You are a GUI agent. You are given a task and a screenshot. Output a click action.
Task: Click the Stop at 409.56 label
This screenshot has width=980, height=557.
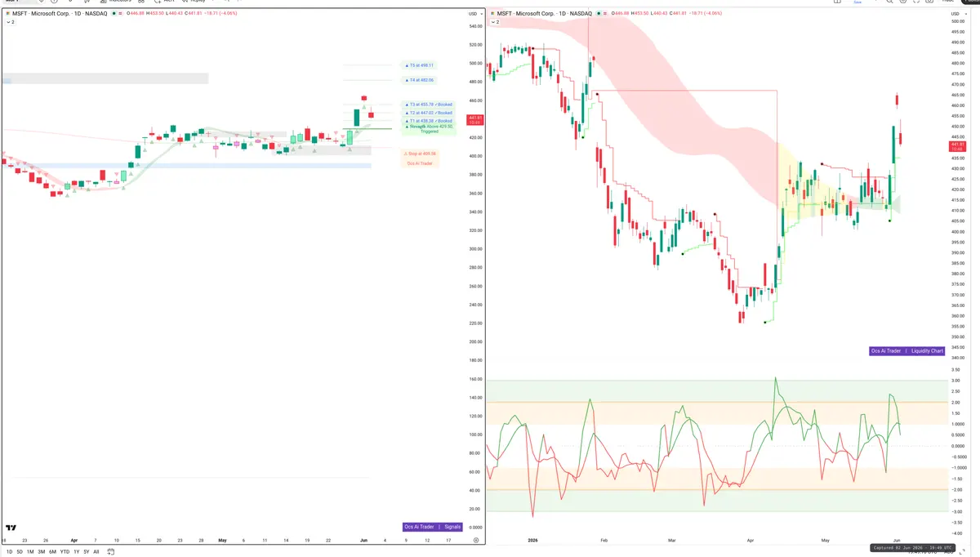(421, 154)
